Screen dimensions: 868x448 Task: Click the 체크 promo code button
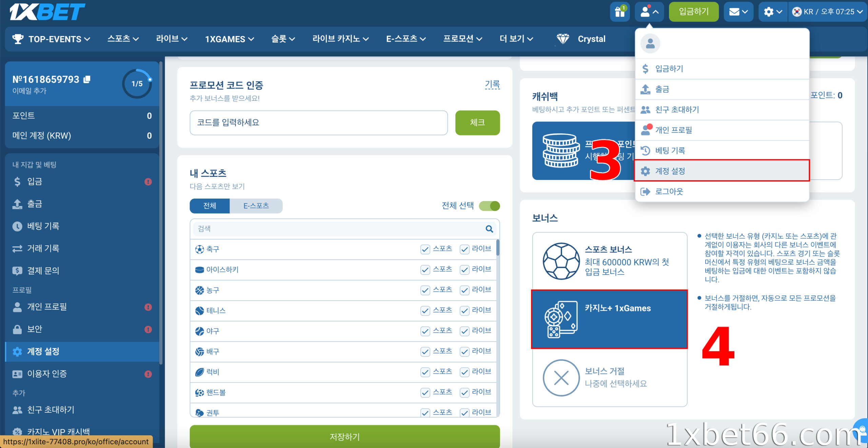click(477, 123)
